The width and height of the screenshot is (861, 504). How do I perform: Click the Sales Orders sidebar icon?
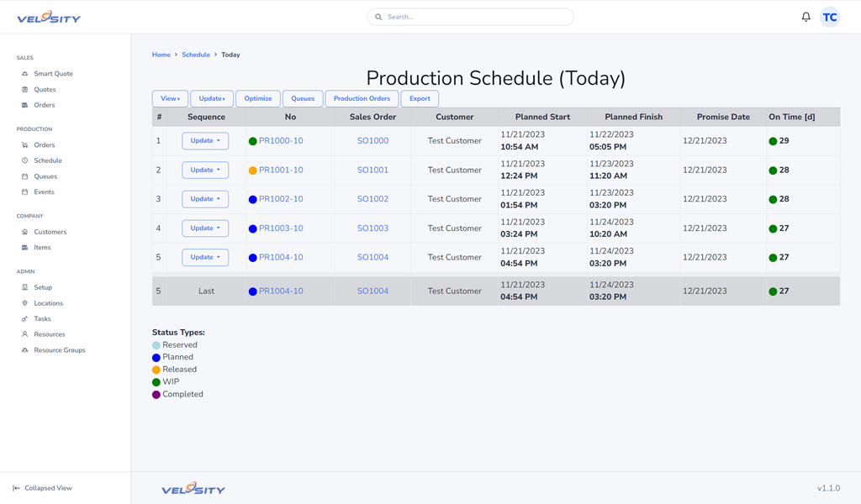coord(24,105)
